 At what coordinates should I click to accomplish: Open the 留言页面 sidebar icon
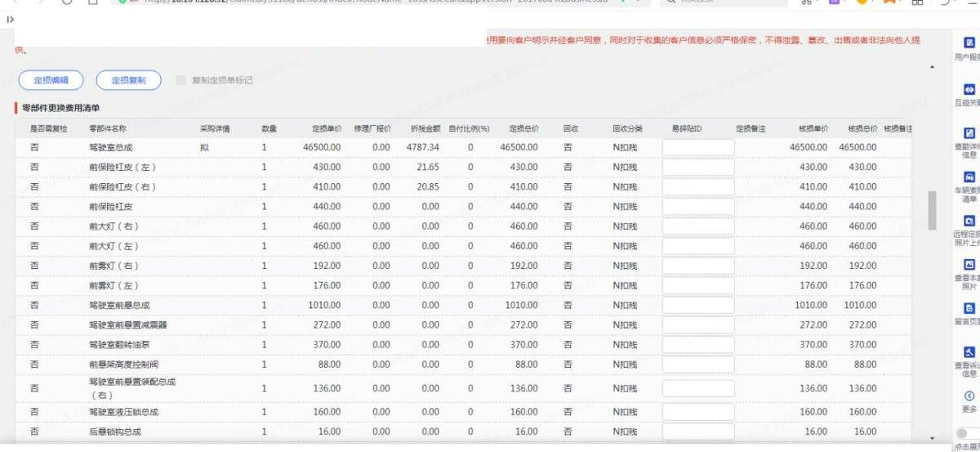pos(969,308)
